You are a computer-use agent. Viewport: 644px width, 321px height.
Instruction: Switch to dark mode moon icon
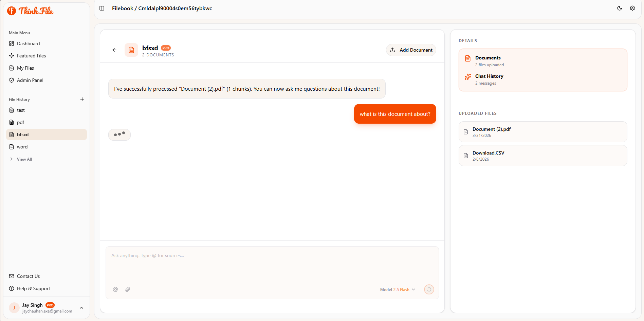(x=620, y=8)
